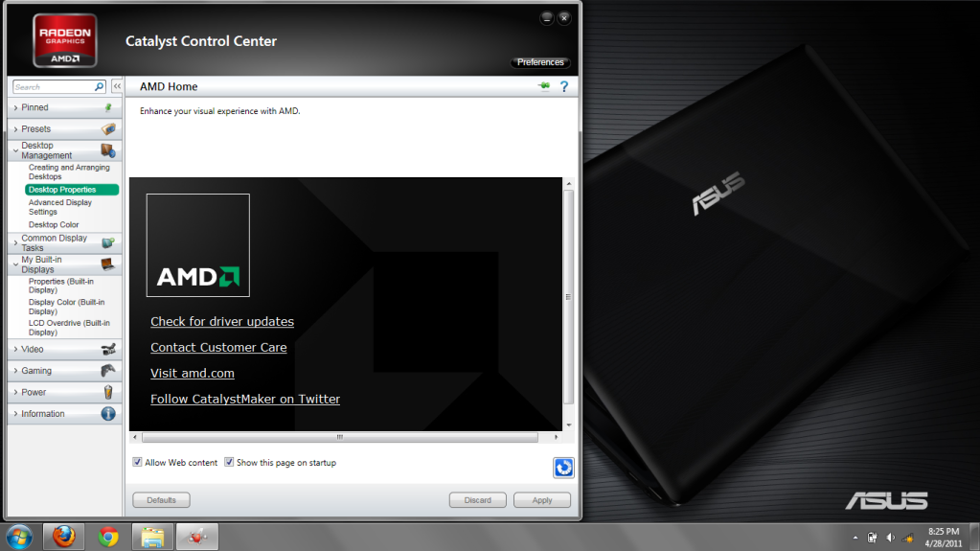The width and height of the screenshot is (980, 551).
Task: Click the Information category blue icon
Action: click(108, 414)
